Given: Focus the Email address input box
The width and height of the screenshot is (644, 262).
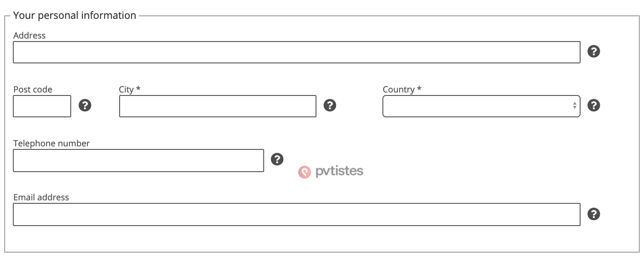Looking at the screenshot, I should [296, 214].
